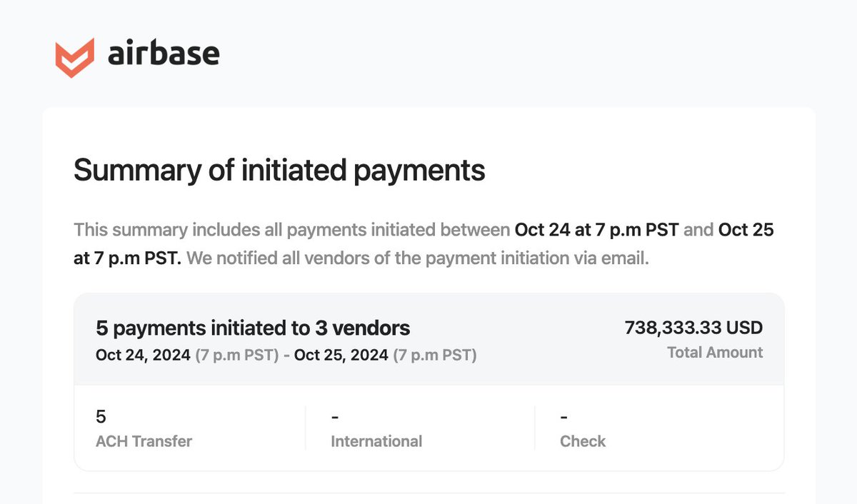Screen dimensions: 857x504
Task: Click the 'Check' payment method label
Action: [583, 441]
